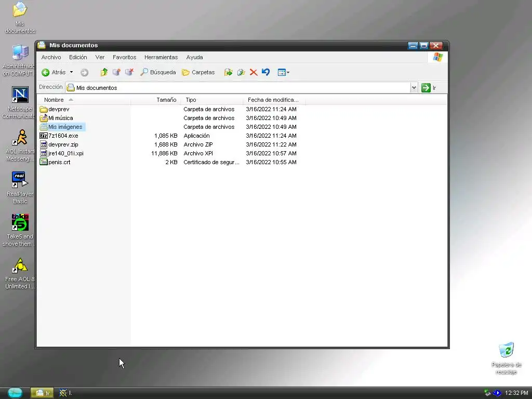
Task: Go up one folder level
Action: point(104,72)
